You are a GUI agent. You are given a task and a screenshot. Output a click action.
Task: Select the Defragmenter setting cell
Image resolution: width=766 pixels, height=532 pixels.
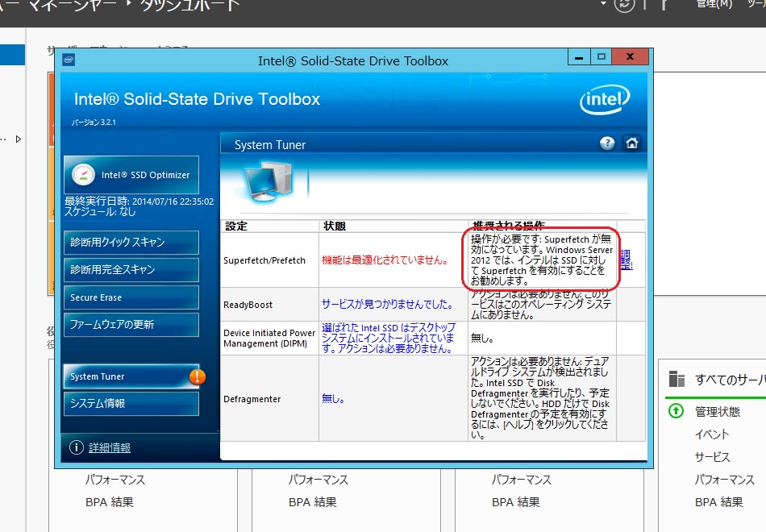click(269, 399)
